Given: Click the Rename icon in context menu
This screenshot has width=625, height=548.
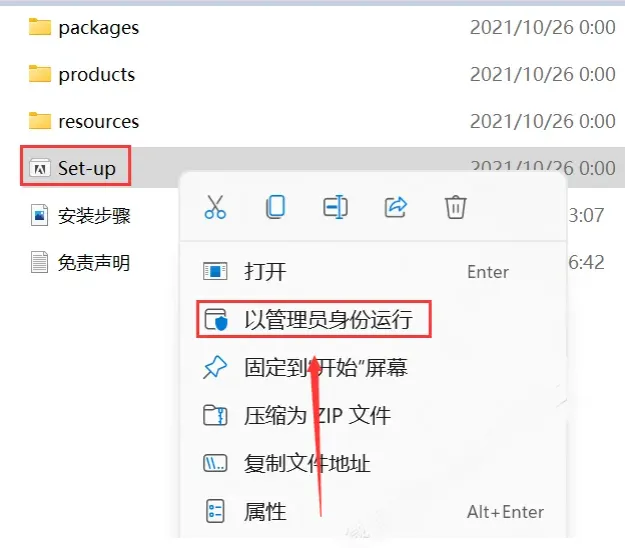Looking at the screenshot, I should [x=335, y=207].
